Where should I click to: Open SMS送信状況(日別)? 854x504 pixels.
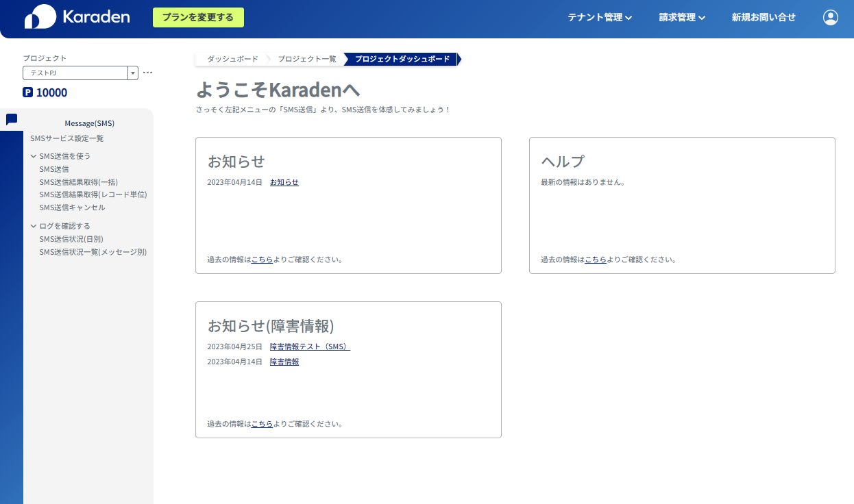(x=71, y=239)
